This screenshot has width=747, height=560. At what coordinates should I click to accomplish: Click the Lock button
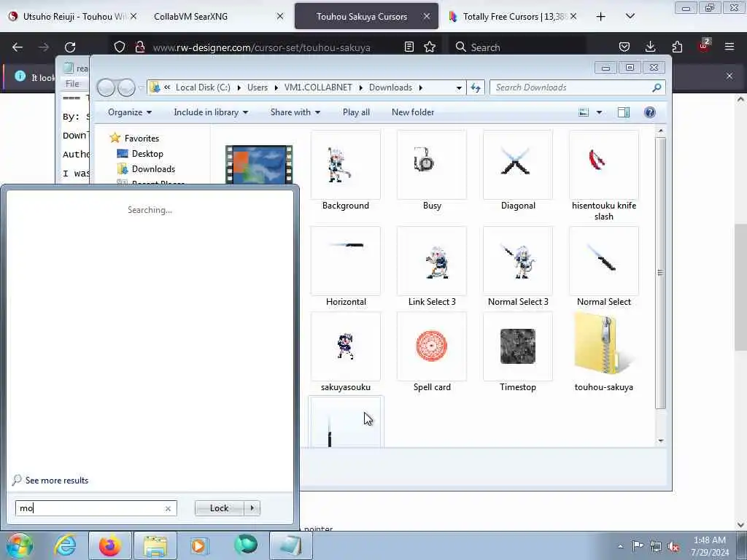[219, 508]
